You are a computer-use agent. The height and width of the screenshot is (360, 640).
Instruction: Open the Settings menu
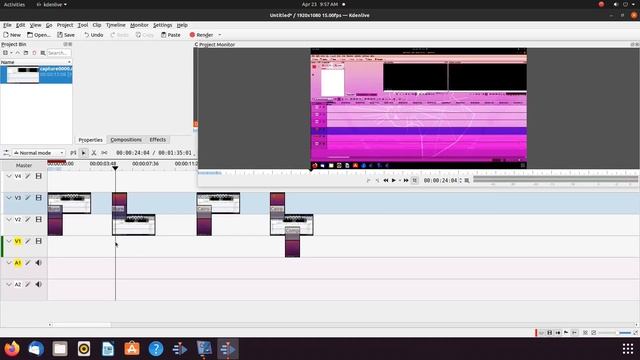pyautogui.click(x=162, y=25)
